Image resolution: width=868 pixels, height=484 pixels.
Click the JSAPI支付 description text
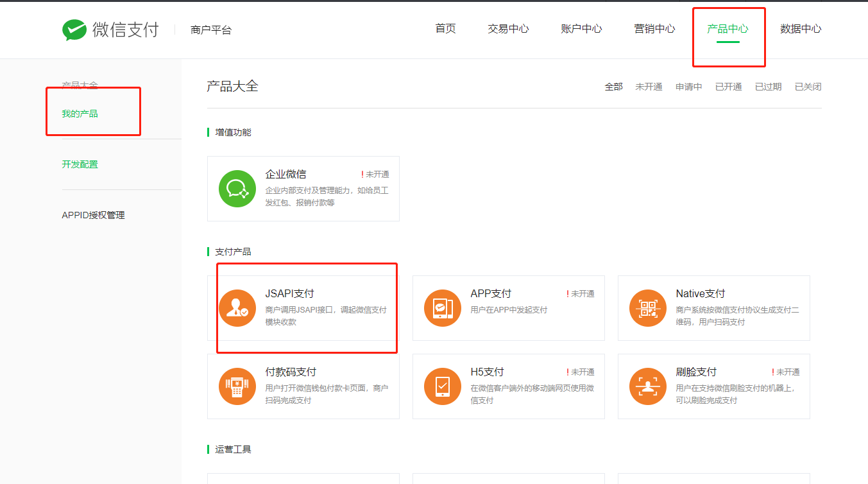coord(326,316)
